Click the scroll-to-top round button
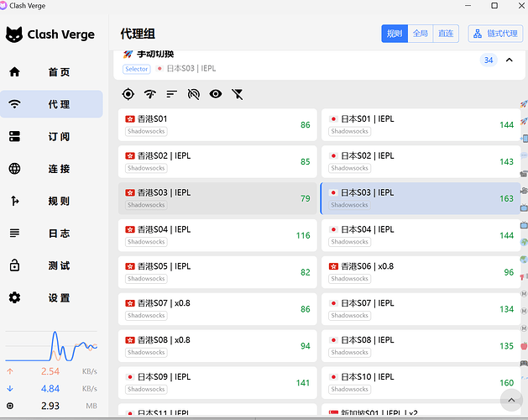528x420 pixels. [511, 400]
